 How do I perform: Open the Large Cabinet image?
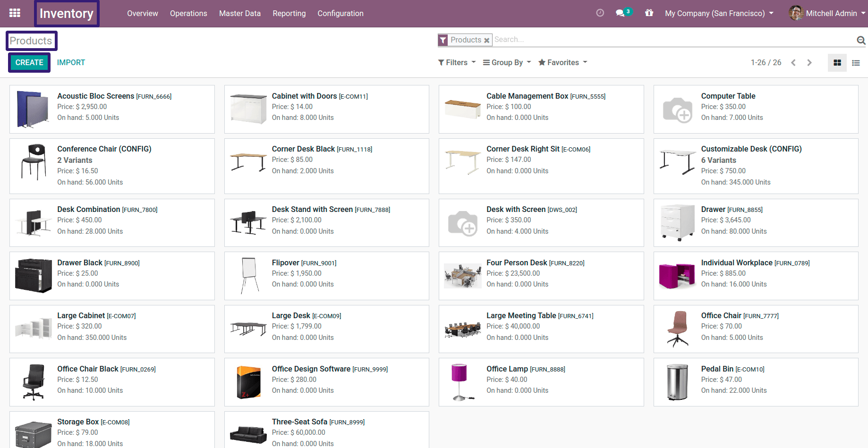(33, 328)
